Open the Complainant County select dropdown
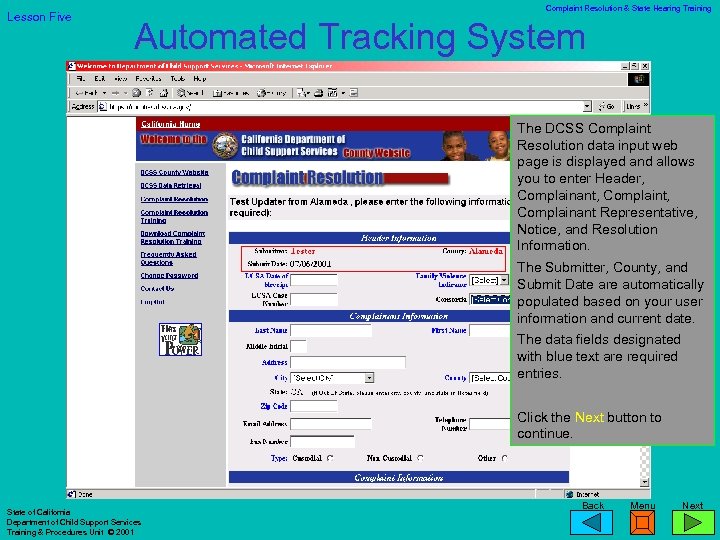Screen dimensions: 720x540 pyautogui.click(x=489, y=378)
